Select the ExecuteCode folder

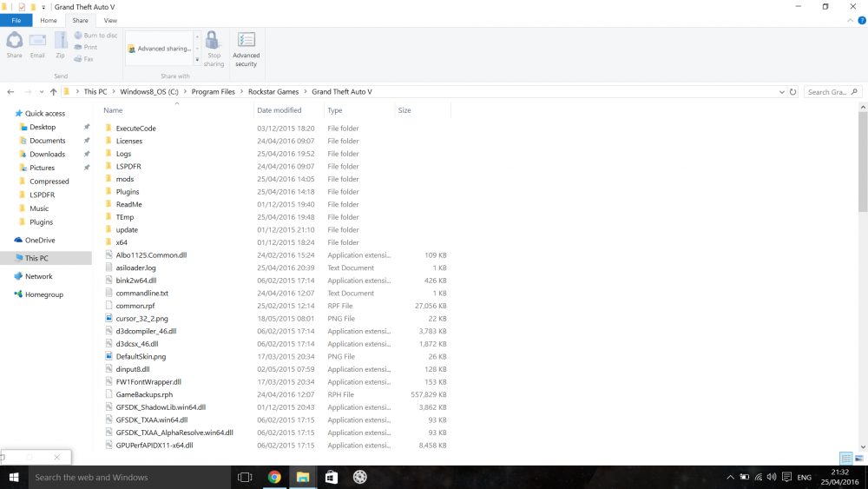pos(135,129)
